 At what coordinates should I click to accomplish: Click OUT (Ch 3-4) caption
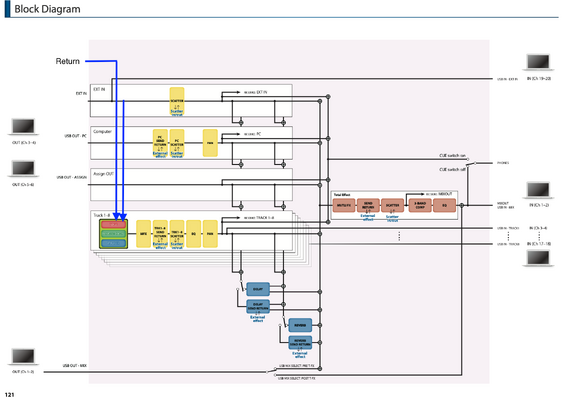[24, 143]
